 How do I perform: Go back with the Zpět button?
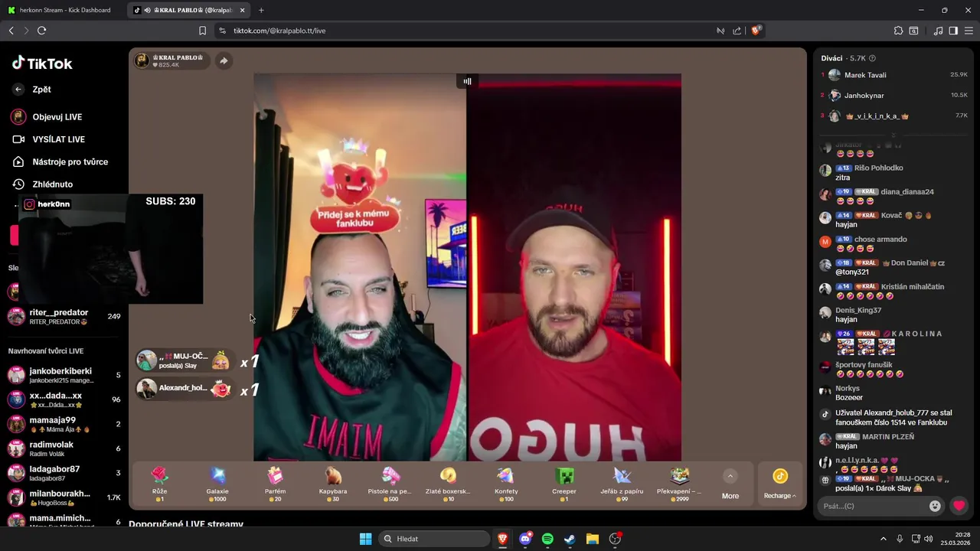click(x=32, y=90)
